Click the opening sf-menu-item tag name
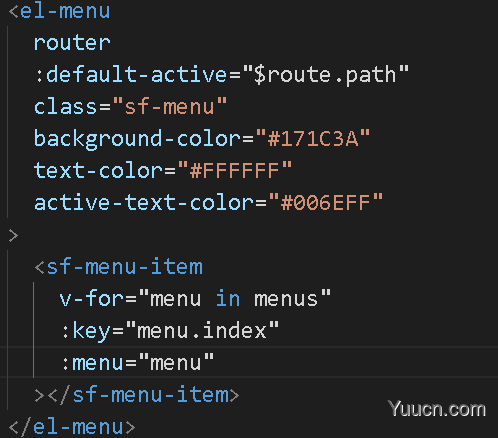498x438 pixels. pyautogui.click(x=124, y=267)
